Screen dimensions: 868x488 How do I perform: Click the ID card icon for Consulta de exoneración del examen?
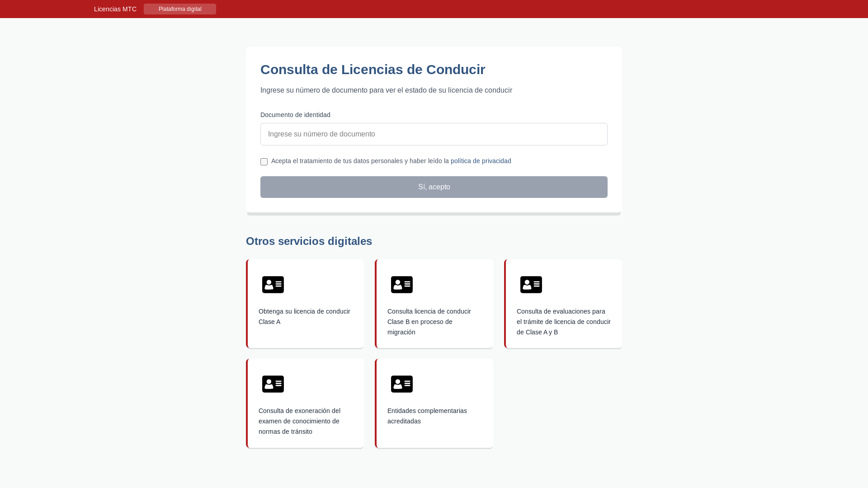[273, 384]
